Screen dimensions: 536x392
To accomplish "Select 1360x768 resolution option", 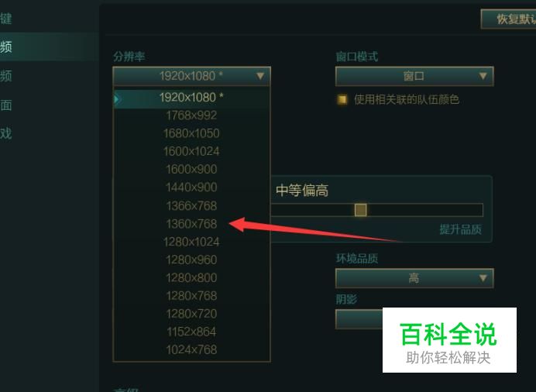I will [191, 224].
